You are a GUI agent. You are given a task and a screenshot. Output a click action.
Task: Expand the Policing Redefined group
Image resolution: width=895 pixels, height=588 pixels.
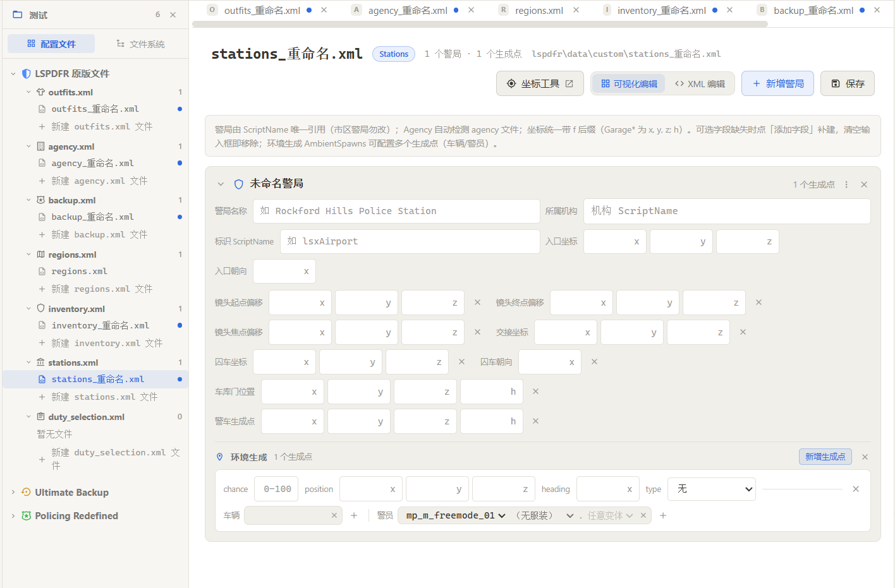[13, 516]
